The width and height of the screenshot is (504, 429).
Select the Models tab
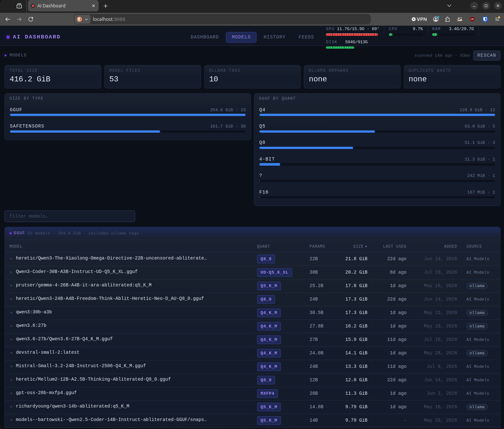(x=241, y=37)
